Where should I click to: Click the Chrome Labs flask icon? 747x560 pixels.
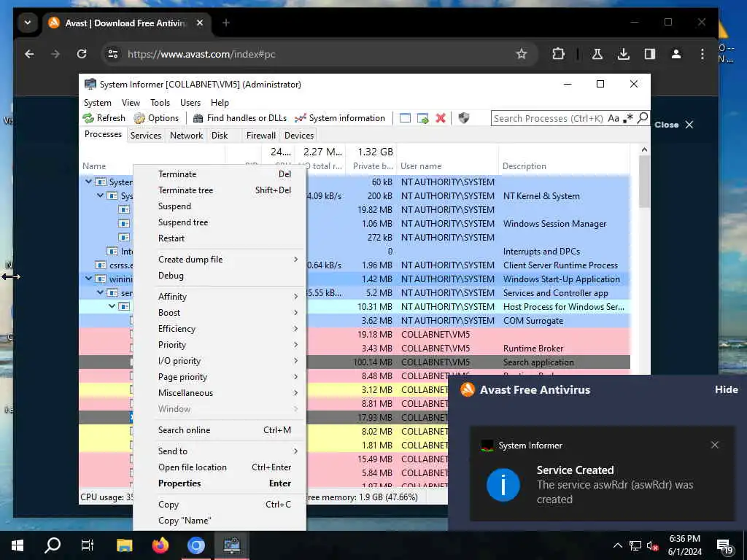597,54
